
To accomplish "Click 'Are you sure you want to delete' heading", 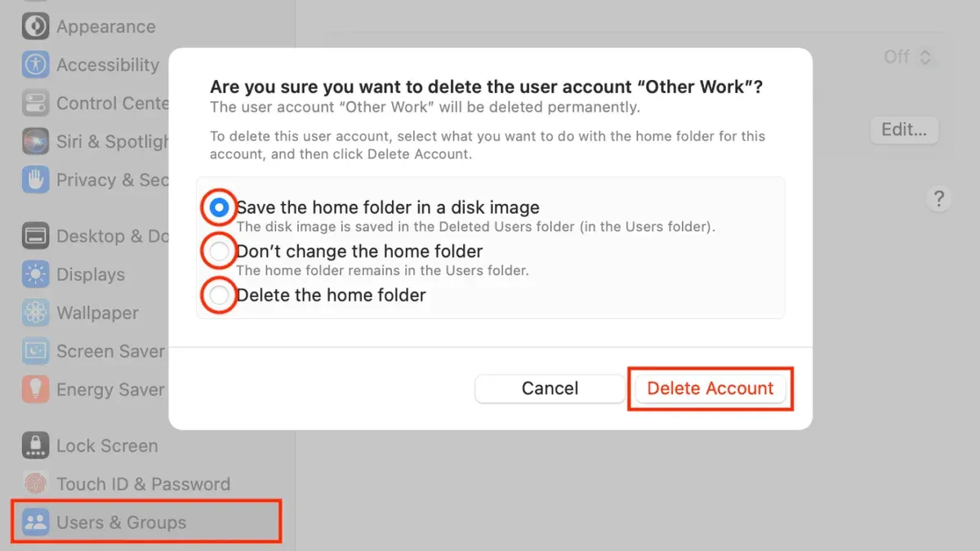I will [487, 87].
